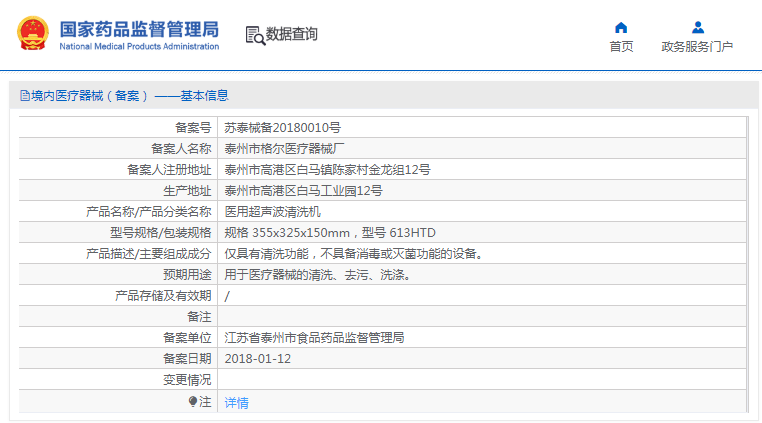Click the 产品名称/产品分类名称 row label
Screen dimensions: 762x423
(x=149, y=212)
